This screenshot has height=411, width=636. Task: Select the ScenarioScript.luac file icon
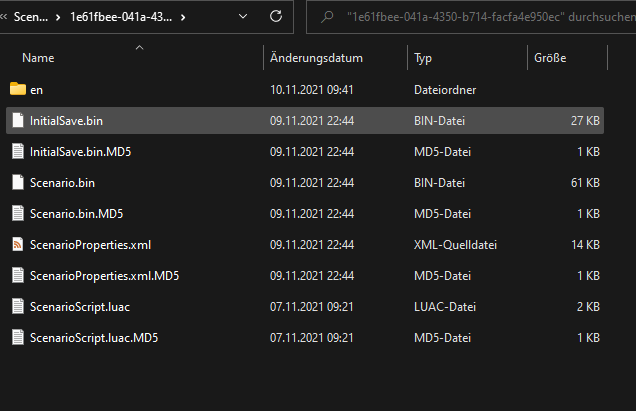point(17,306)
